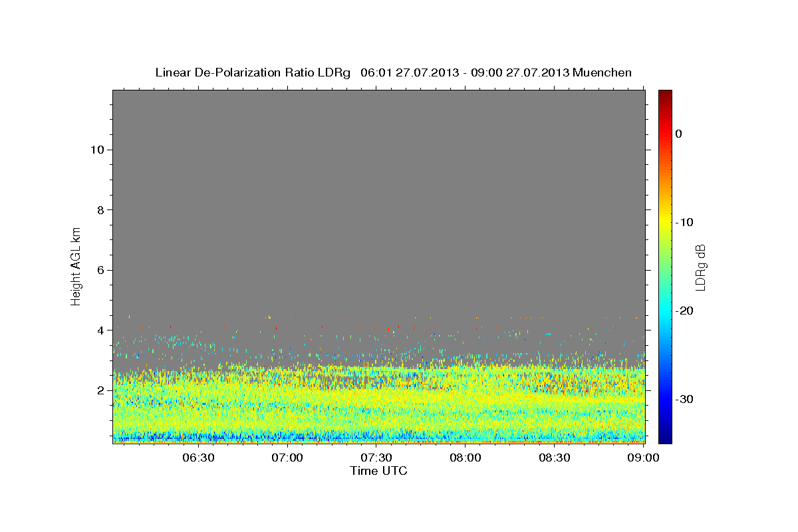
Task: Click the height tick label 2
Action: [100, 390]
